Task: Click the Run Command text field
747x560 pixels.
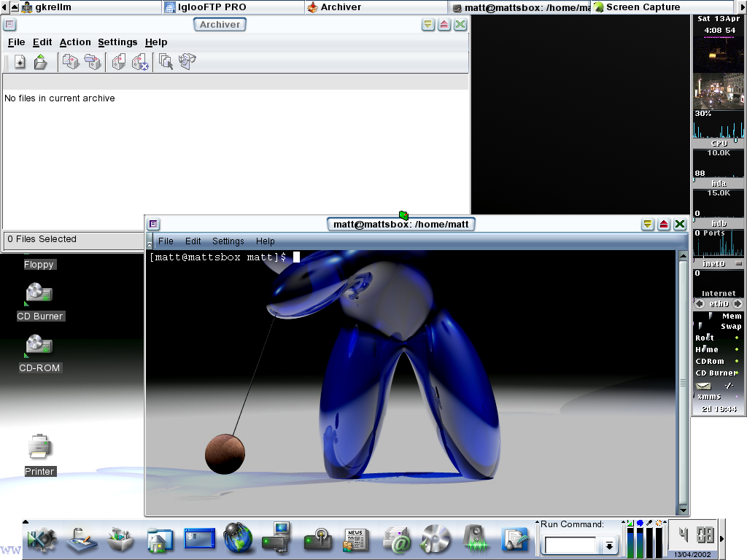Action: pyautogui.click(x=570, y=545)
